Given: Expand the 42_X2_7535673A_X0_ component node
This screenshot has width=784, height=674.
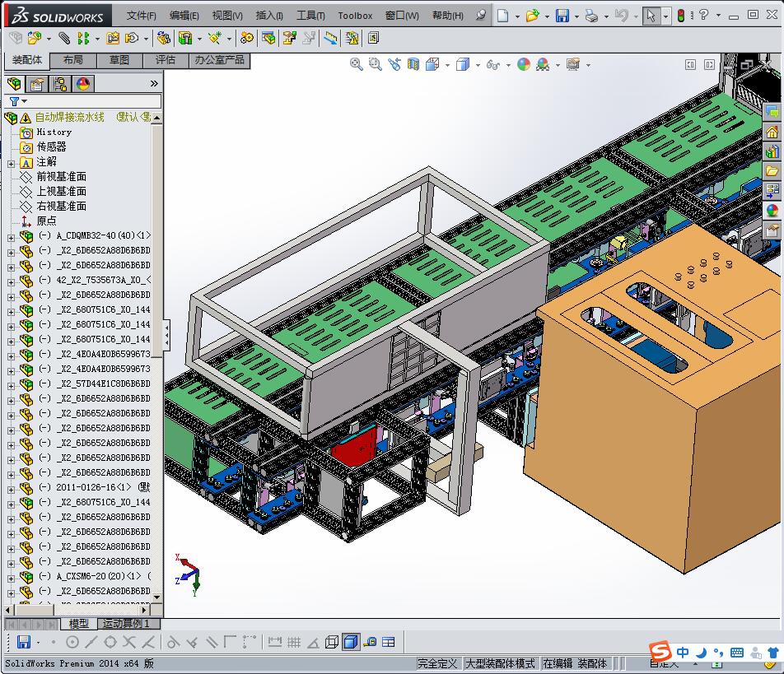Looking at the screenshot, I should pyautogui.click(x=11, y=282).
